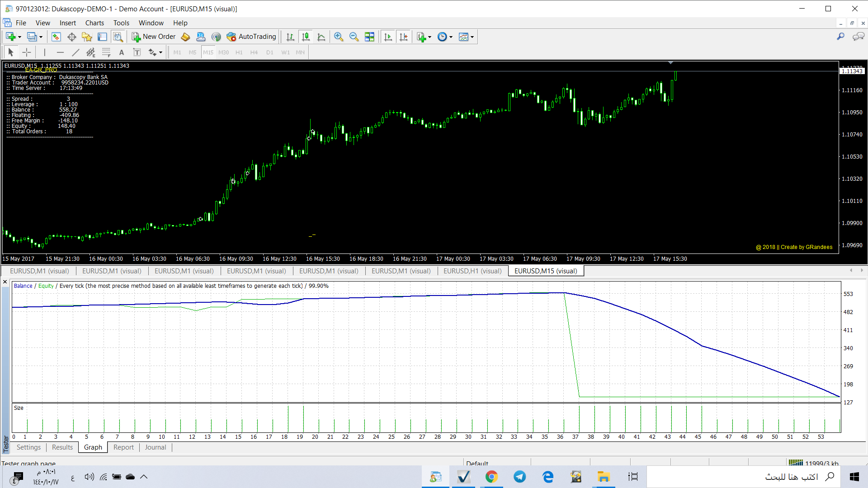Open Telegram from the taskbar

[x=519, y=477]
